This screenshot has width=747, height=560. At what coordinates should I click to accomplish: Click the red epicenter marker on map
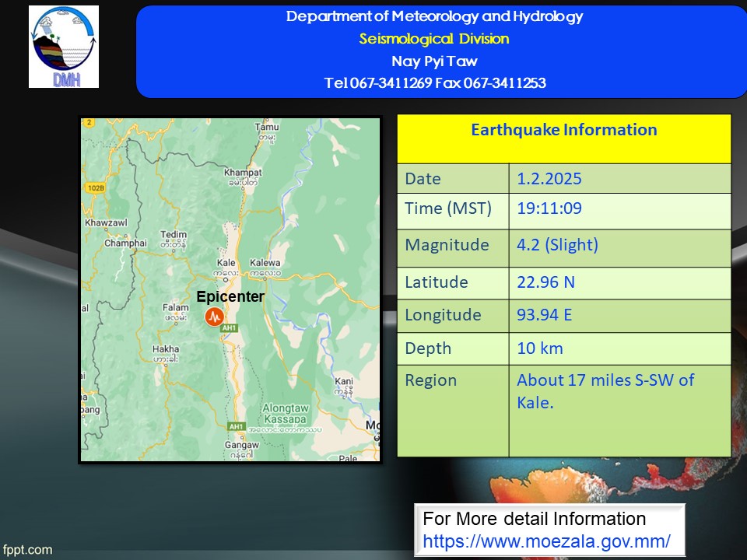tap(215, 317)
